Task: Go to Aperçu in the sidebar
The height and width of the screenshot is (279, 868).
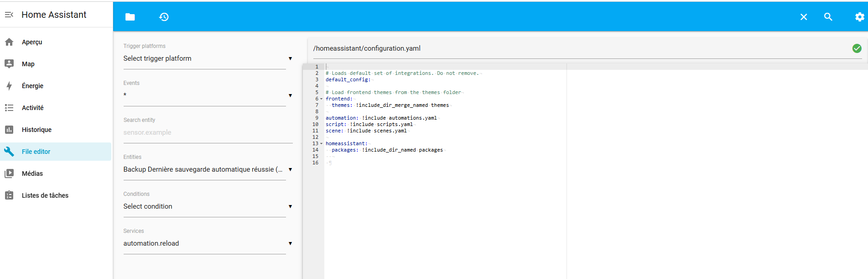Action: click(32, 42)
